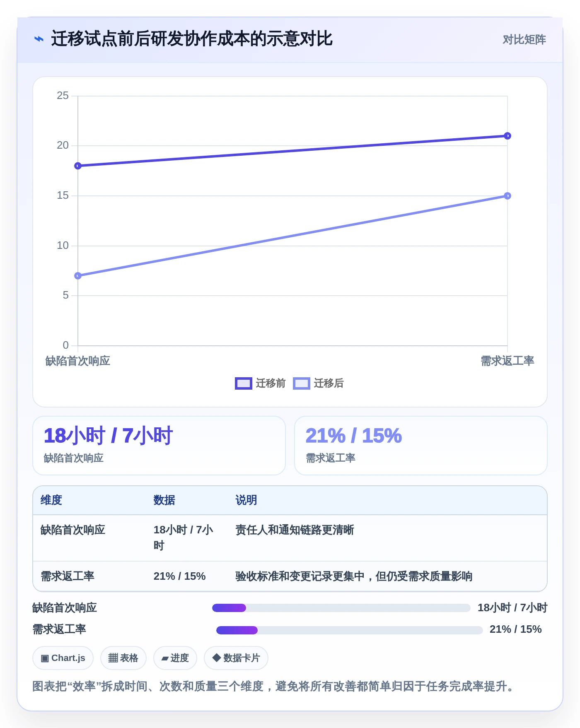Click the 21% / 15% card value

pos(353,436)
